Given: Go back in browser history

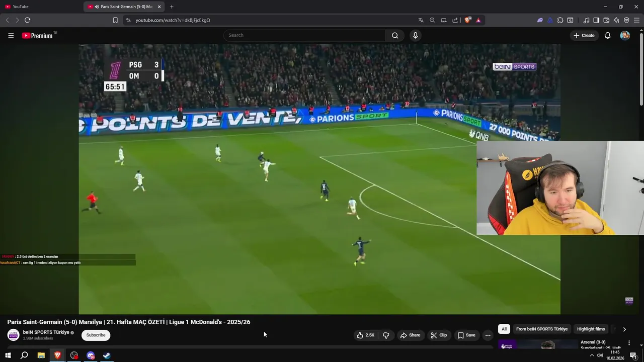Looking at the screenshot, I should [7, 20].
